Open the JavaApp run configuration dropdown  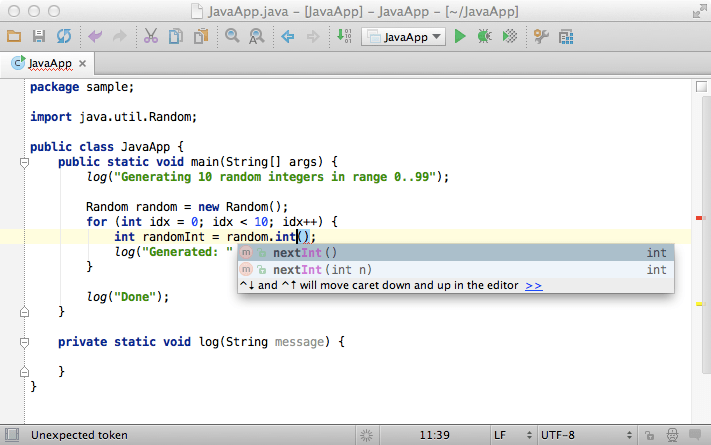pos(403,37)
